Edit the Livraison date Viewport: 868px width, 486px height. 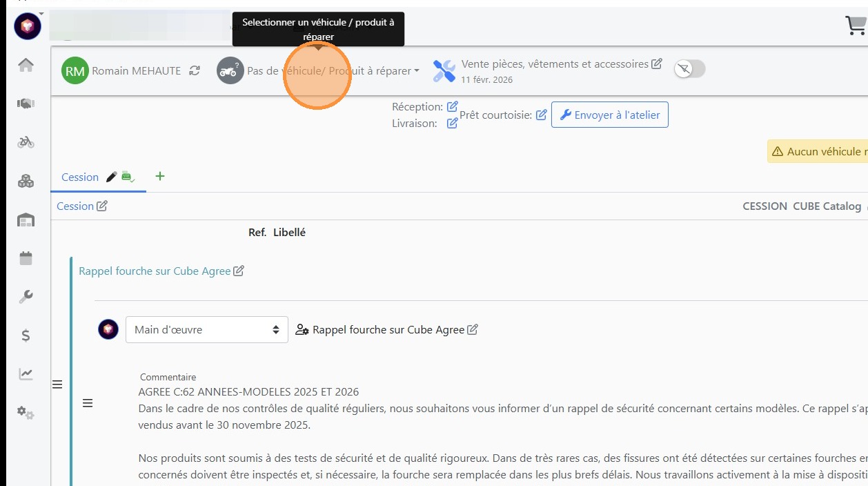(x=452, y=123)
